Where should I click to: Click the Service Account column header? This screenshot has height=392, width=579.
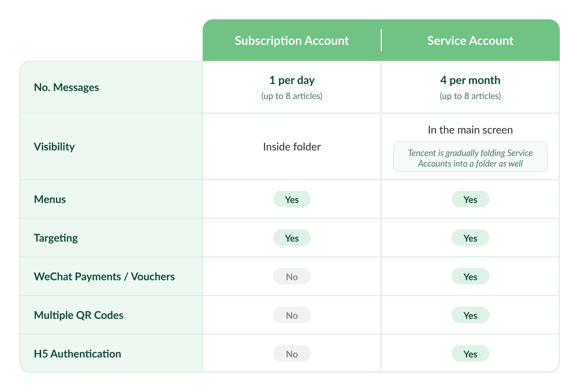(470, 41)
